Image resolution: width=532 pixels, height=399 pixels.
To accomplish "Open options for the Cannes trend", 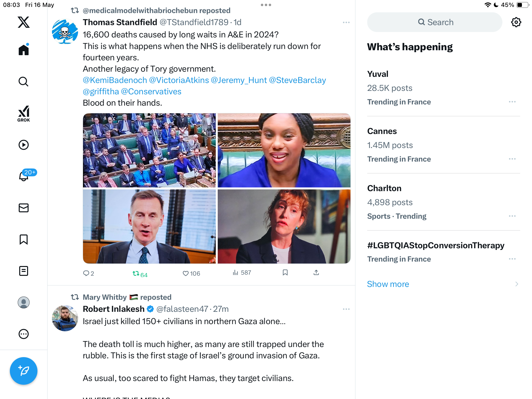I will coord(512,159).
